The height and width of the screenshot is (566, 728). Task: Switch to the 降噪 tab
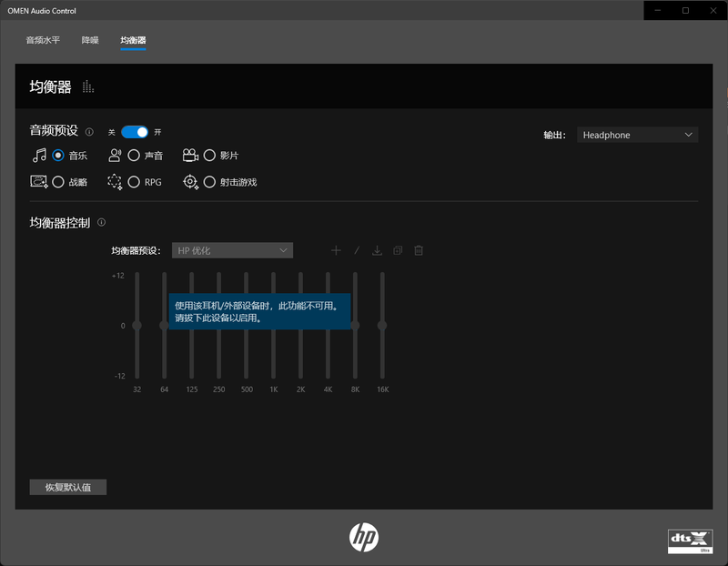click(90, 40)
